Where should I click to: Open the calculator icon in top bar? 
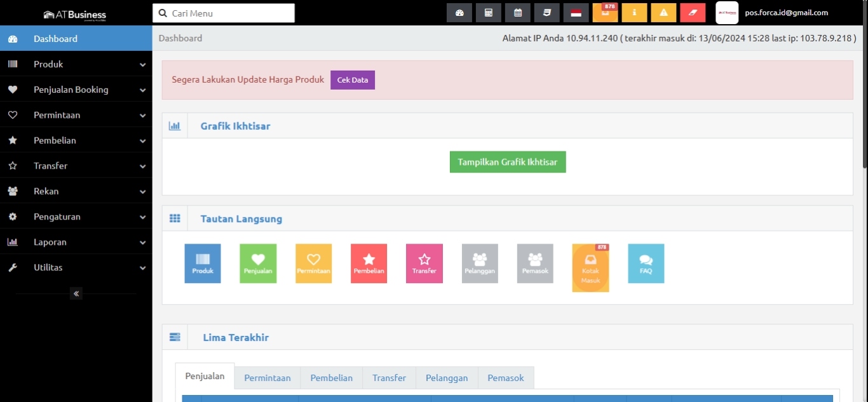click(489, 13)
